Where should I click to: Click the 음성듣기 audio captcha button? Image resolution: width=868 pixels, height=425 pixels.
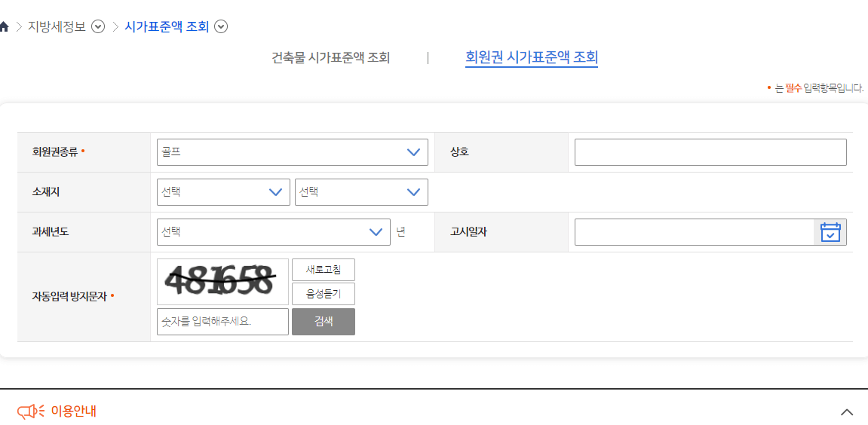pyautogui.click(x=324, y=294)
